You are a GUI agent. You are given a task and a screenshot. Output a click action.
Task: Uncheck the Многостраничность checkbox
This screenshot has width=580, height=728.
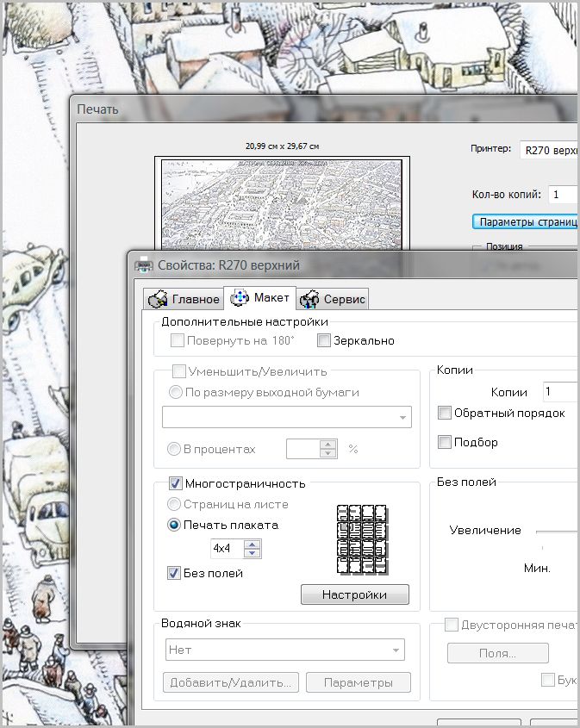(176, 483)
